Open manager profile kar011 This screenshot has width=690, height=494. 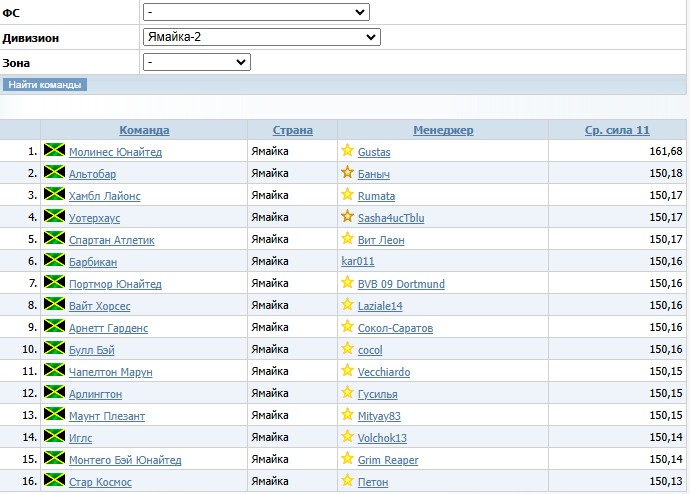[x=358, y=261]
